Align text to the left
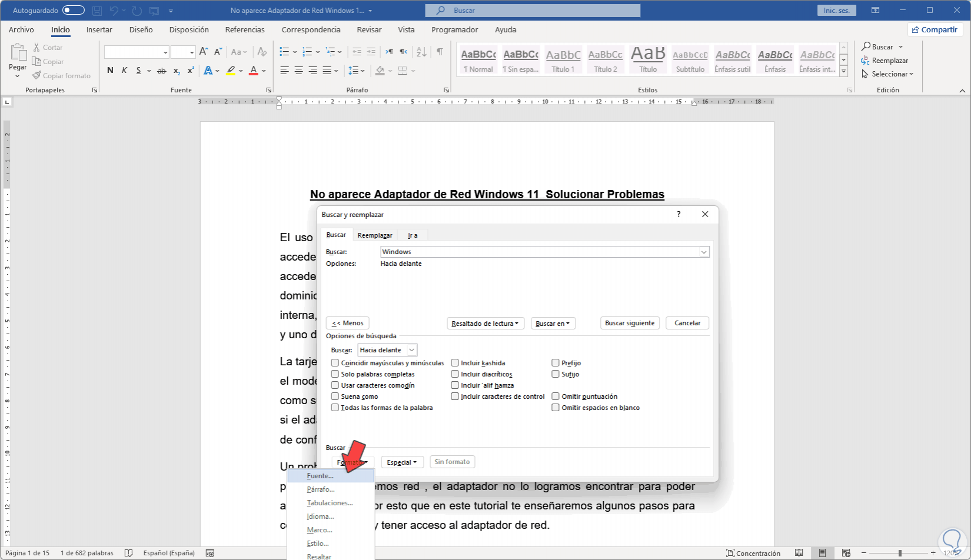The image size is (971, 560). click(x=284, y=71)
